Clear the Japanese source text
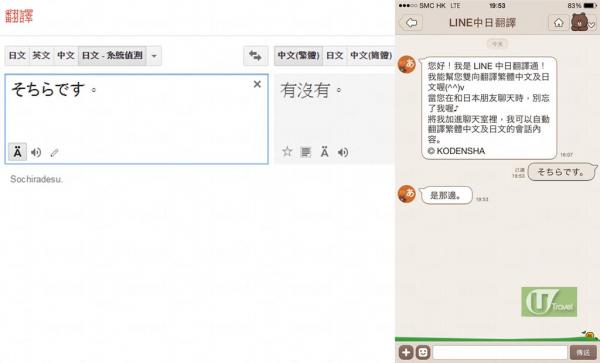600x363 pixels. 257,84
